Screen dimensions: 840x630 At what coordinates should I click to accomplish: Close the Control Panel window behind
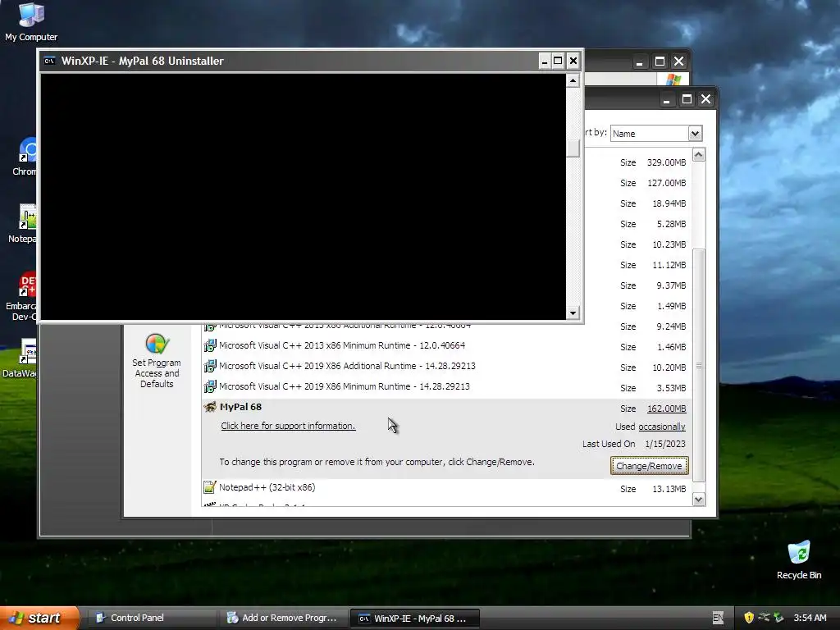click(x=678, y=62)
